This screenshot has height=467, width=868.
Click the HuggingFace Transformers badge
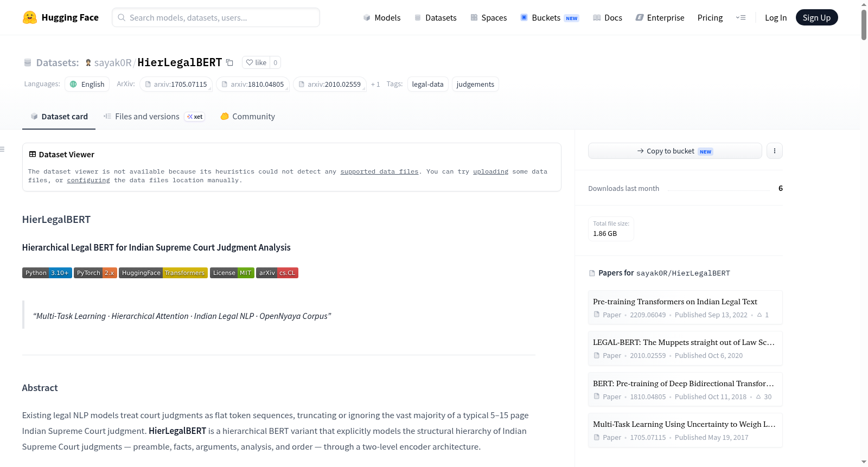[x=163, y=273]
